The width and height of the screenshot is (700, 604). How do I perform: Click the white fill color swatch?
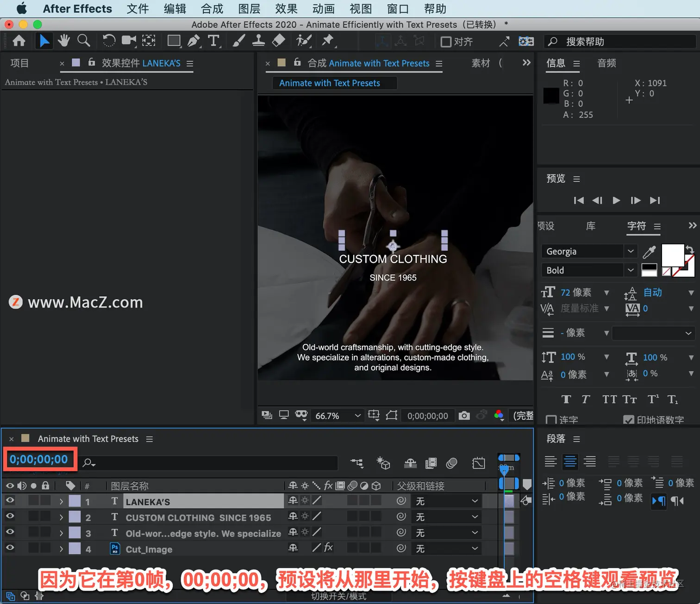(673, 255)
